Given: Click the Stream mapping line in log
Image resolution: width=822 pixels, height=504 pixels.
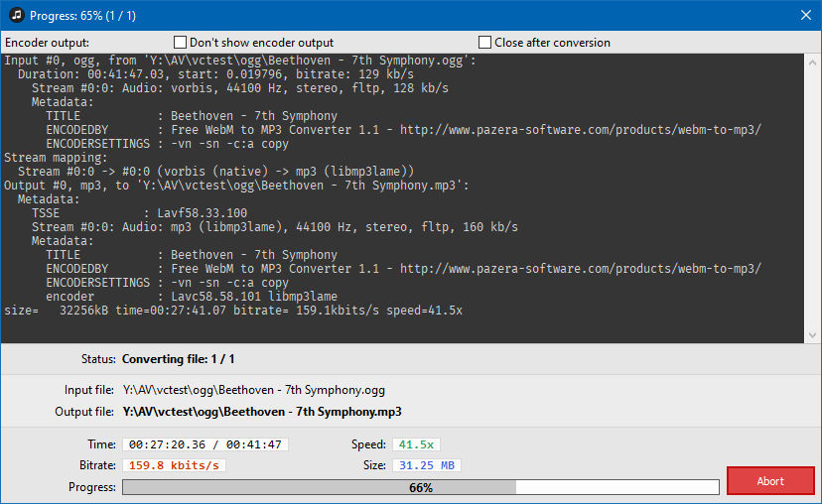Looking at the screenshot, I should coord(56,158).
